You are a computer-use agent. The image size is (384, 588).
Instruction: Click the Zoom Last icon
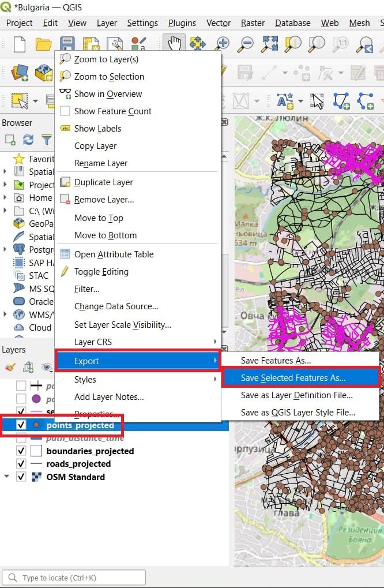(x=366, y=44)
